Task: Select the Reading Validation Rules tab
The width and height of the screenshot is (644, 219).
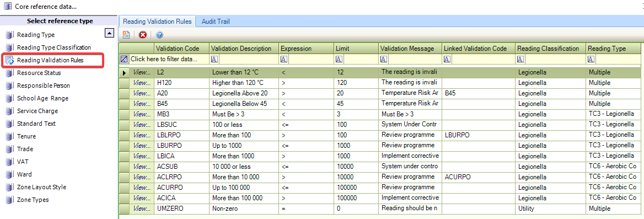Action: point(157,22)
